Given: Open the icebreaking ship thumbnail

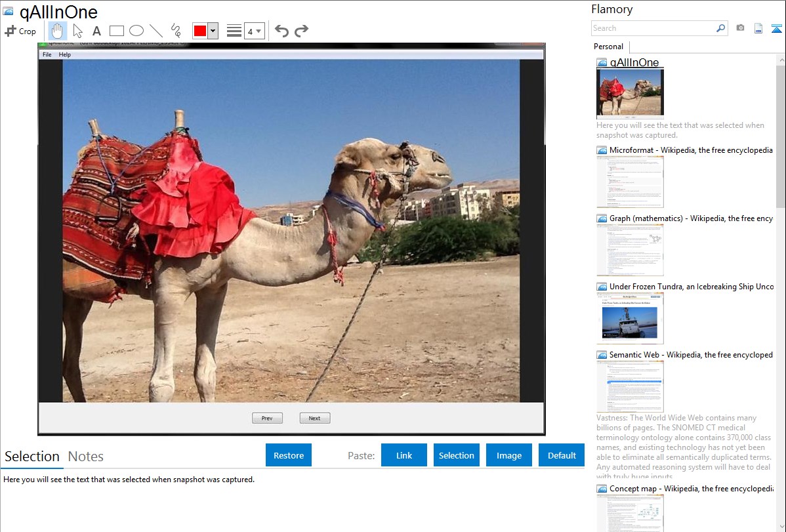Looking at the screenshot, I should tap(630, 318).
